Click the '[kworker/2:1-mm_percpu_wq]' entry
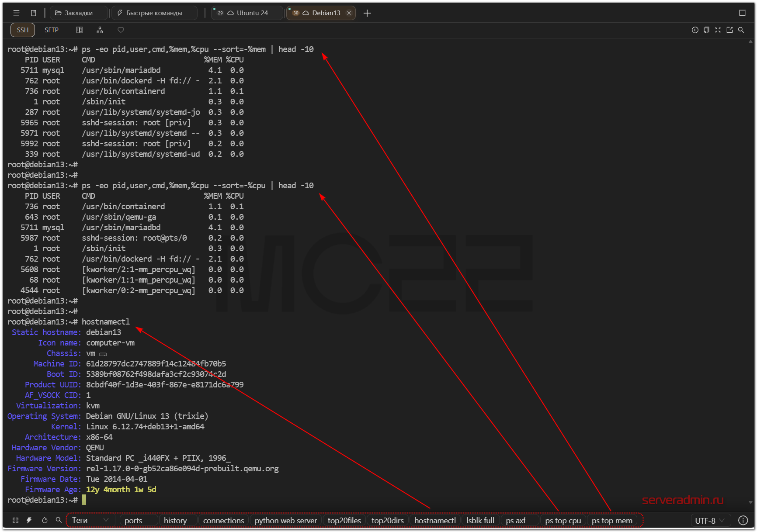This screenshot has width=757, height=532. [x=139, y=269]
